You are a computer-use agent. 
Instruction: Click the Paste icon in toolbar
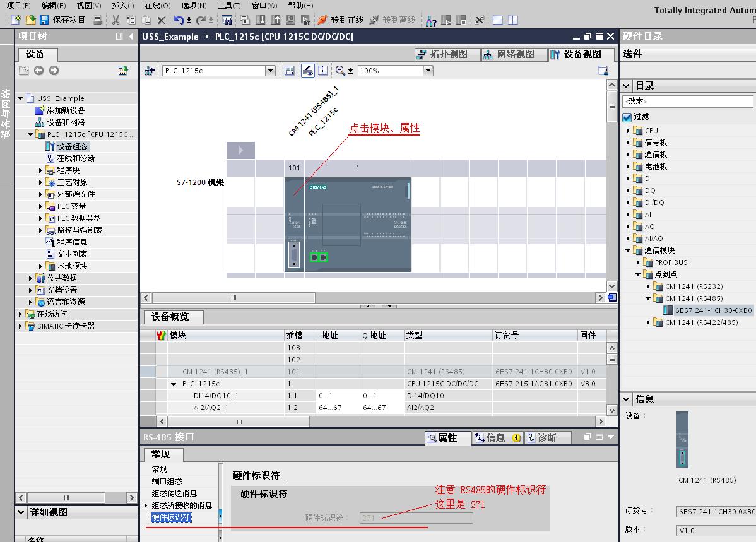[146, 20]
